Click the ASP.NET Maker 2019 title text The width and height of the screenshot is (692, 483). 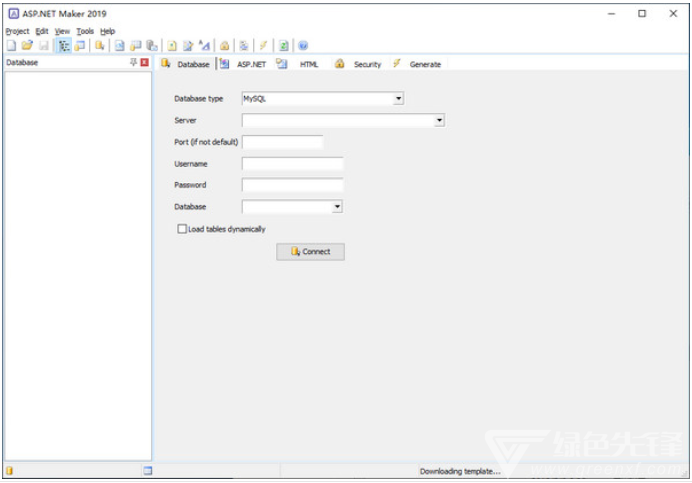click(64, 14)
